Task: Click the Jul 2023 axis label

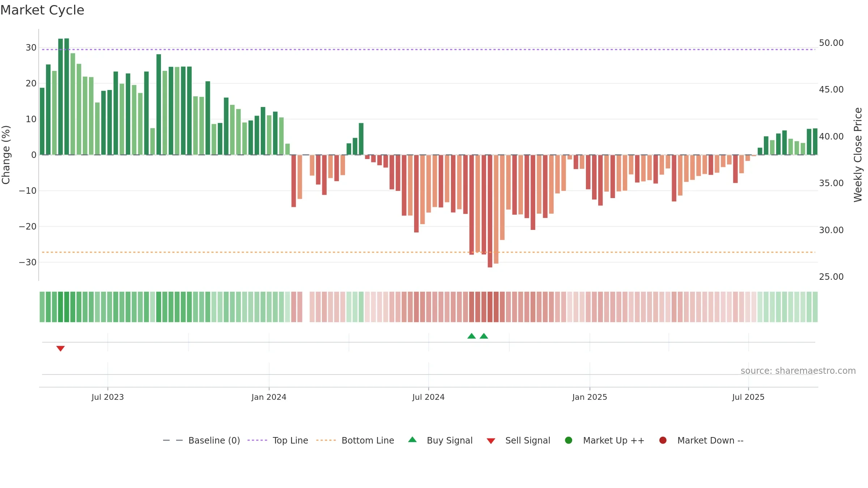Action: tap(108, 397)
